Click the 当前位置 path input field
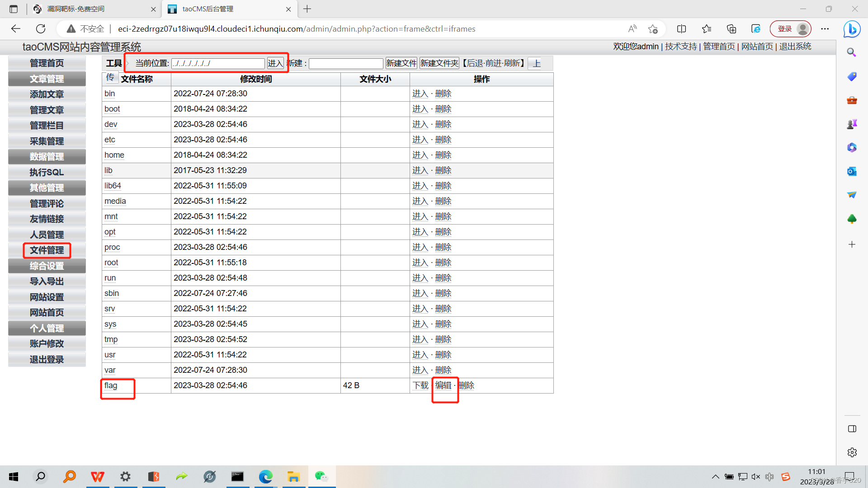The width and height of the screenshot is (868, 488). [218, 63]
